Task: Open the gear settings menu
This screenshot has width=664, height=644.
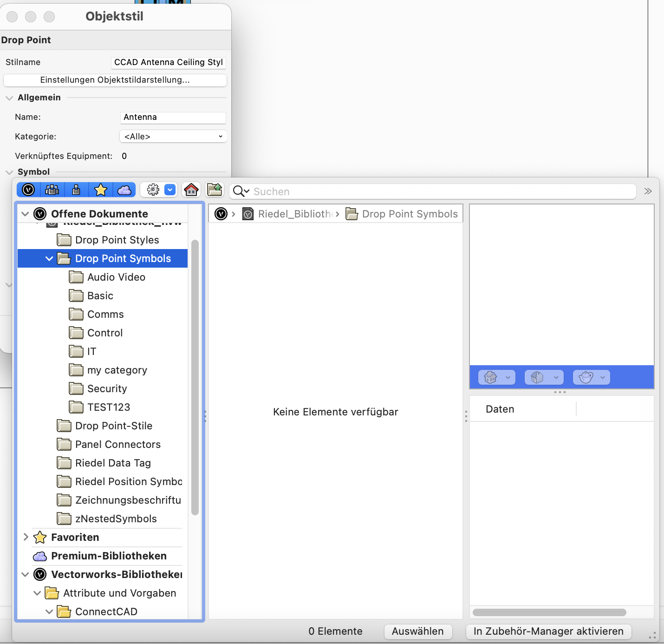Action: 153,190
